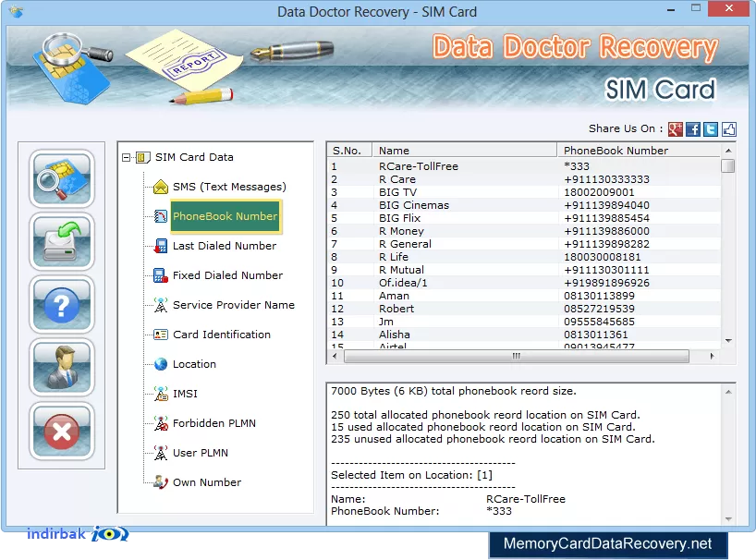This screenshot has height=560, width=756.
Task: Sort by PhoneBook Number column header
Action: [639, 151]
